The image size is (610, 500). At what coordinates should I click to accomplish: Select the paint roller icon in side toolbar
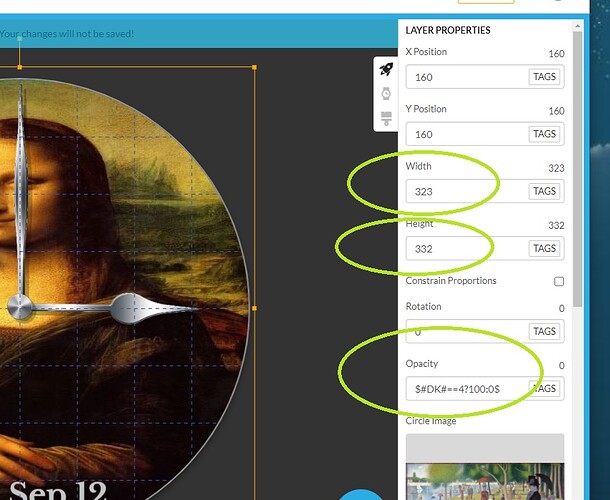click(386, 118)
